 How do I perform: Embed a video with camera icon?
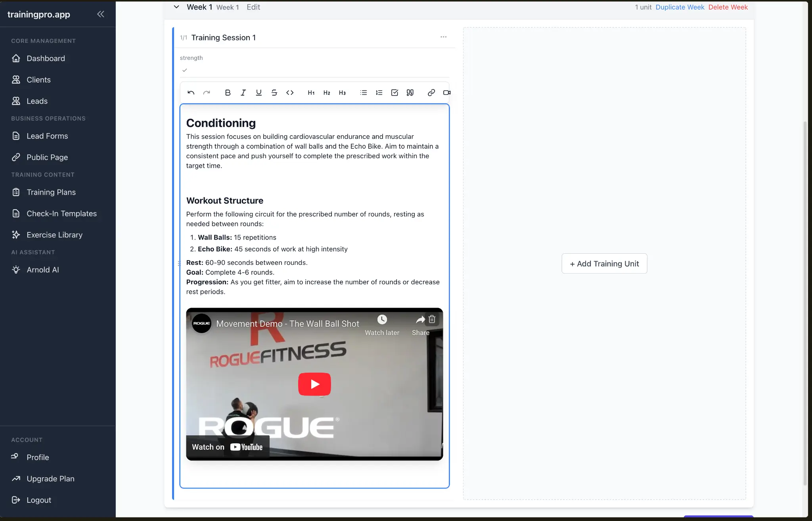447,93
